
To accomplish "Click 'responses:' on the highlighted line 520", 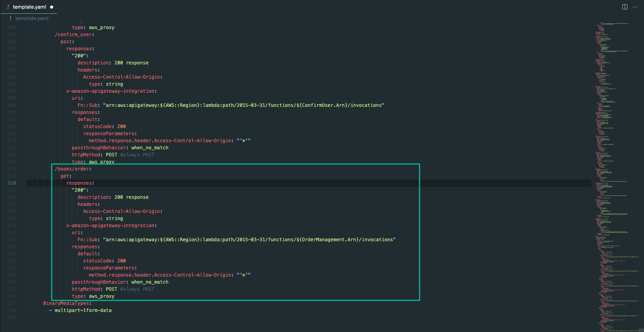I will (80, 183).
